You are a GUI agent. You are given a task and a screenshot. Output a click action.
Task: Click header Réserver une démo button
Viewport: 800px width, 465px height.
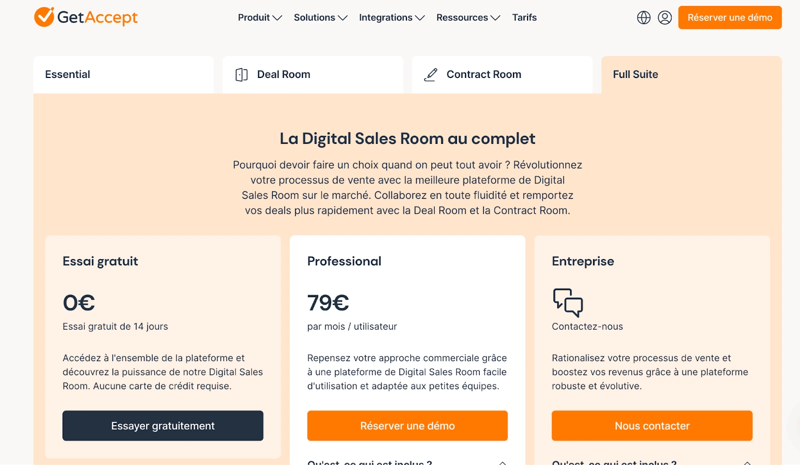tap(730, 17)
